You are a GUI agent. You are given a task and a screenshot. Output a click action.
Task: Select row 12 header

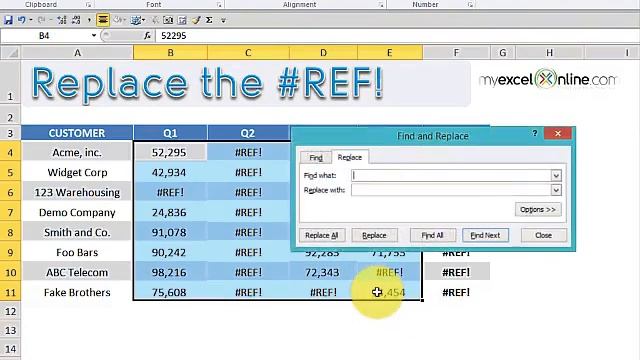click(x=10, y=311)
